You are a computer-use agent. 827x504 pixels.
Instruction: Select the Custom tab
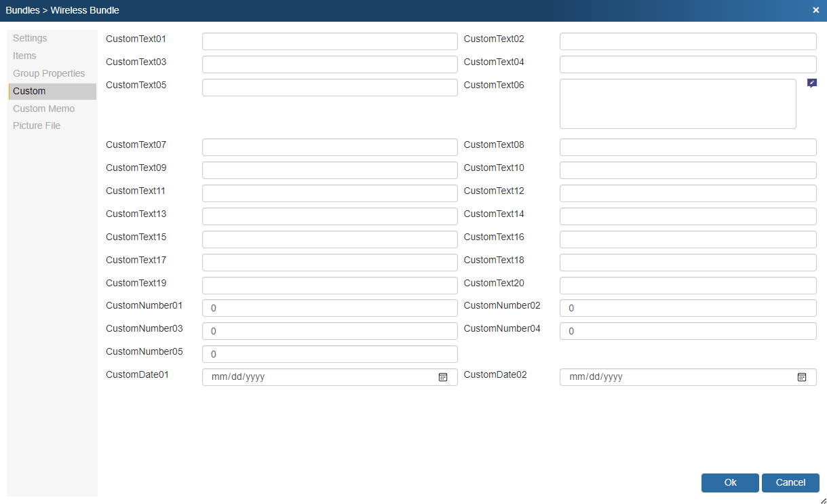(x=29, y=91)
